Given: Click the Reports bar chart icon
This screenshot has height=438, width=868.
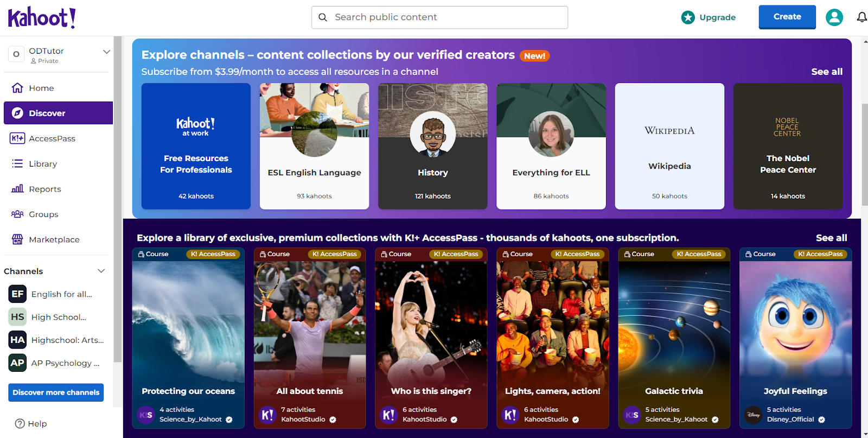Looking at the screenshot, I should 17,189.
